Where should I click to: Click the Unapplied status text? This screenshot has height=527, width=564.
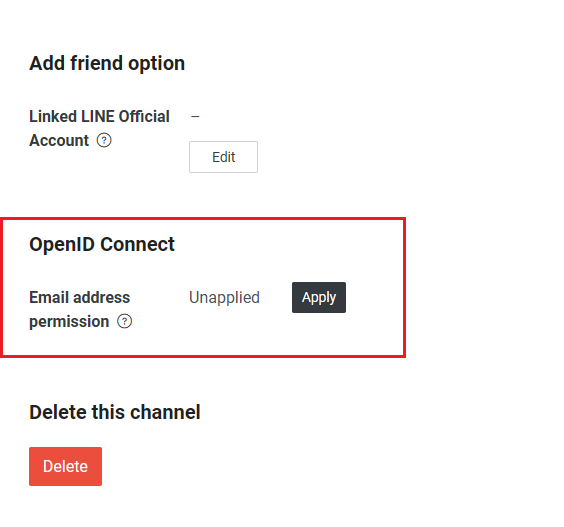(x=224, y=297)
